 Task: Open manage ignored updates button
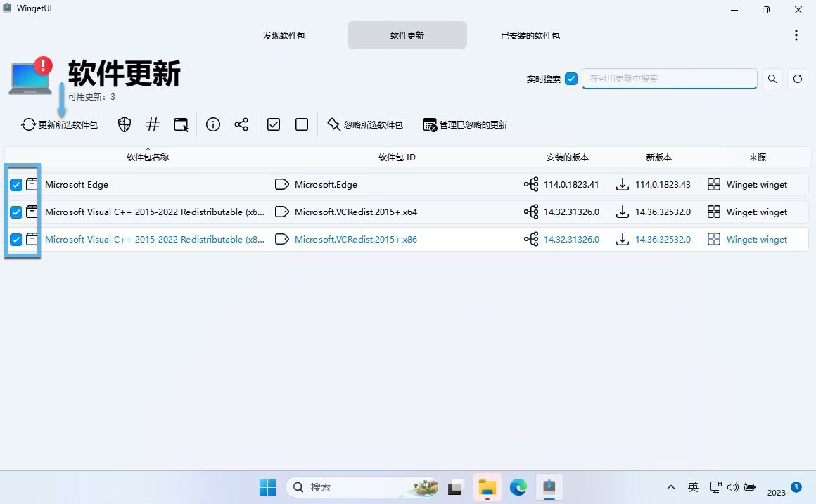pos(465,125)
